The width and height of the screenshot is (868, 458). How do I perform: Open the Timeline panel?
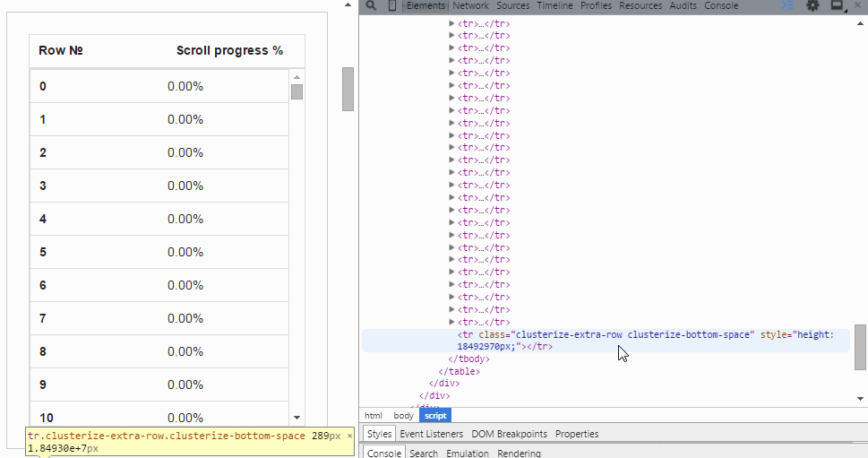point(554,5)
